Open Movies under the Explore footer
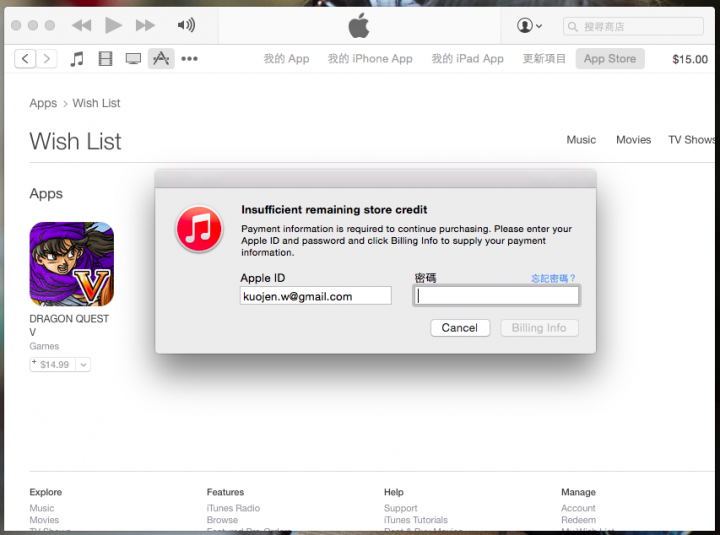720x535 pixels. point(44,520)
